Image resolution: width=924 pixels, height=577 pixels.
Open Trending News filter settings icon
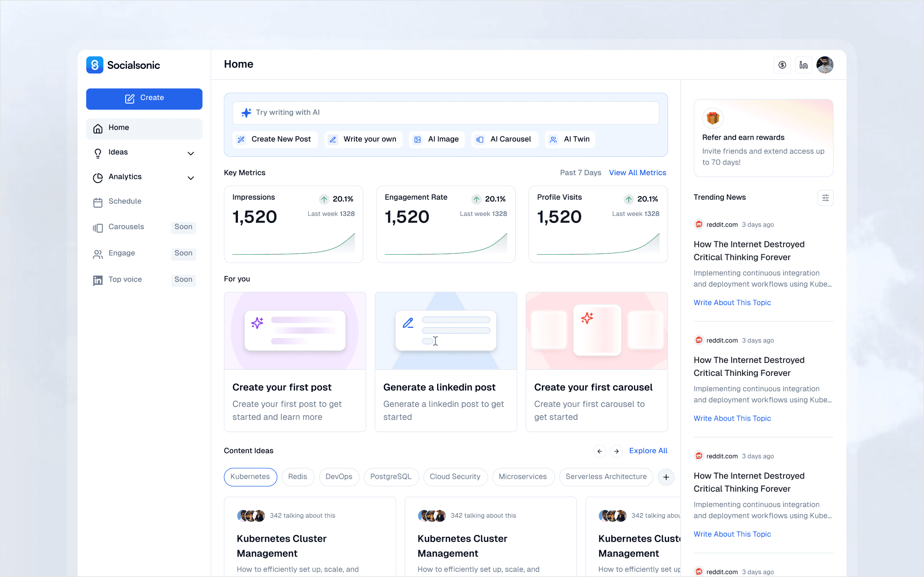click(825, 198)
